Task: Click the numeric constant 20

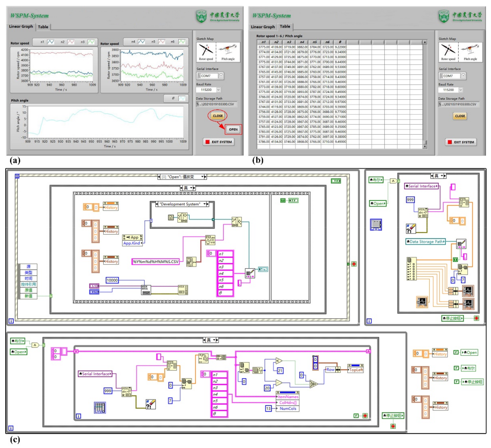Action: tap(267, 388)
